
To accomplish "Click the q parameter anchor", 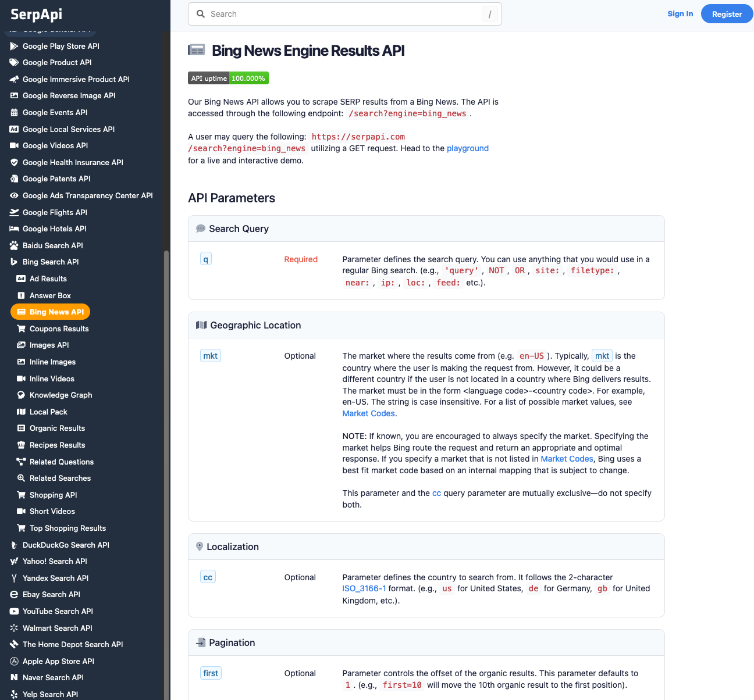I will point(205,259).
